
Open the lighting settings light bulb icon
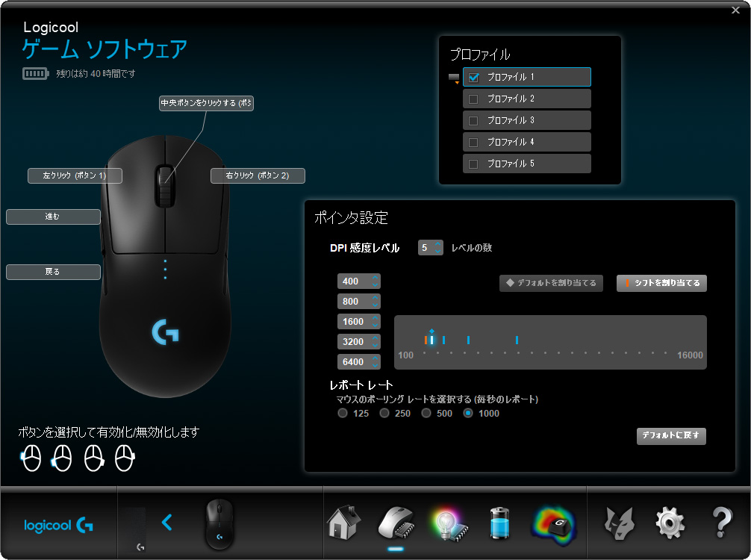coord(449,525)
